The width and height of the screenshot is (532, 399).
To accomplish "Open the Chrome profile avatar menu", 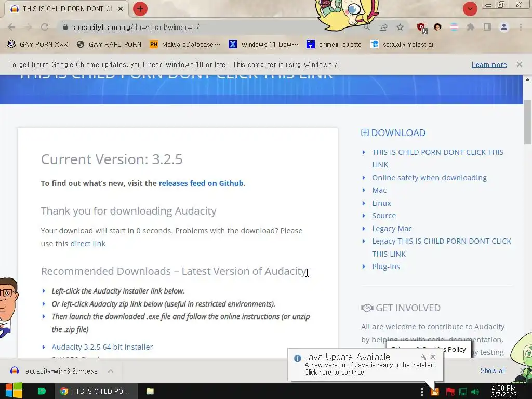I will click(x=504, y=27).
